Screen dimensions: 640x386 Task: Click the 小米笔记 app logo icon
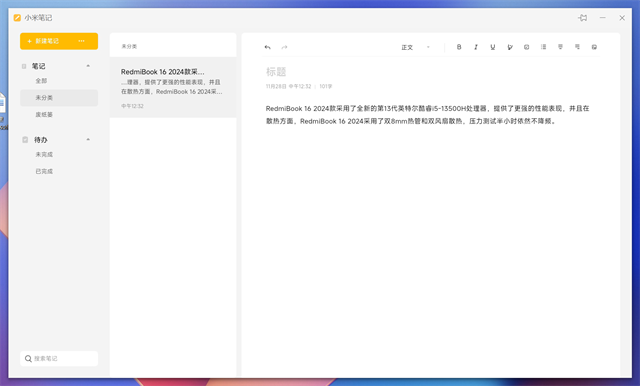[17, 18]
